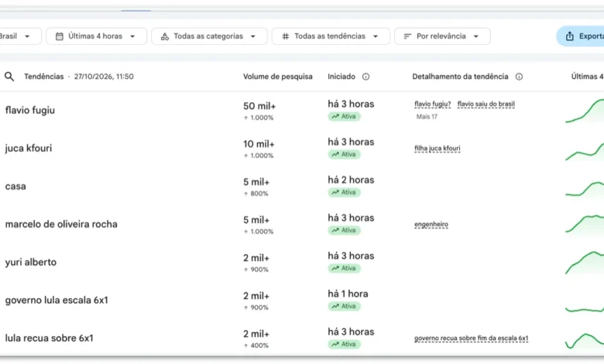Click the marcelo de oliveira rocha sparkline
This screenshot has height=364, width=604.
(585, 224)
